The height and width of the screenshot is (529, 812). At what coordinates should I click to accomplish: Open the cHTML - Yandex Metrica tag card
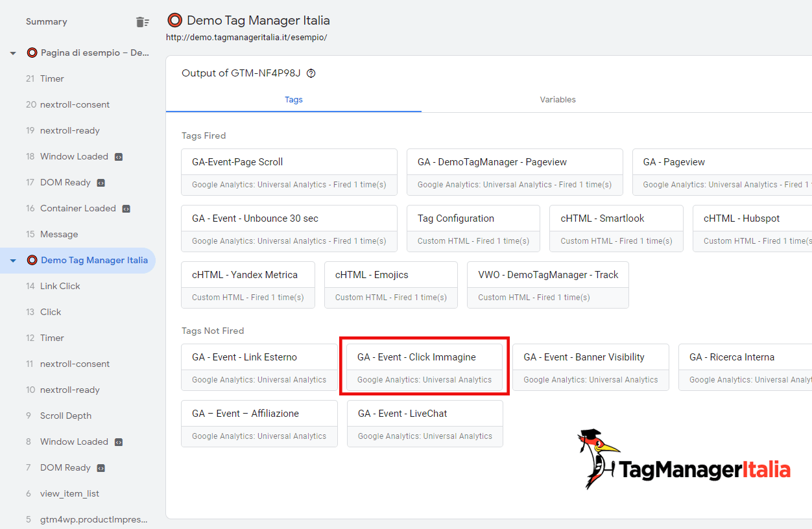coord(248,285)
